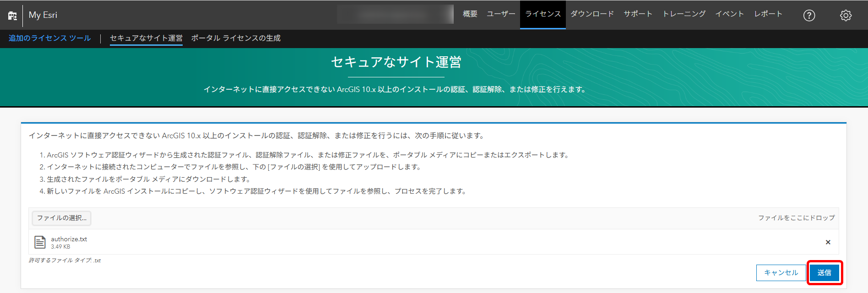Open the settings gear icon

point(846,16)
